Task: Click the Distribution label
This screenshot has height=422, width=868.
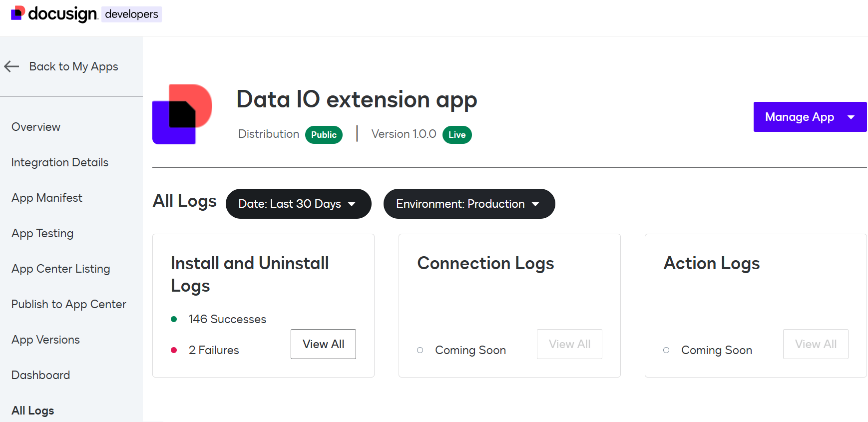Action: (x=269, y=134)
